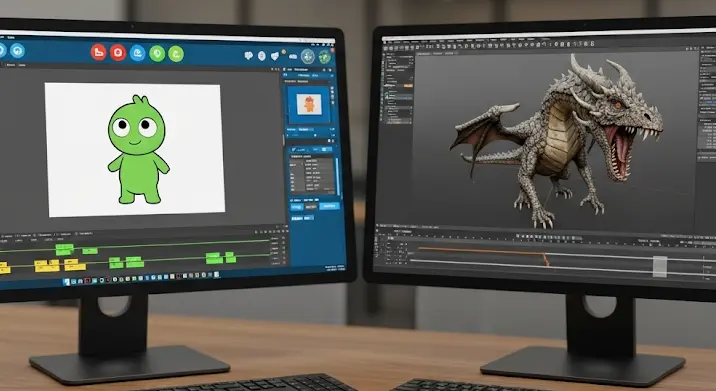Image resolution: width=716 pixels, height=391 pixels.
Task: Click the orange button in right monitor's left panel
Action: 408,85
